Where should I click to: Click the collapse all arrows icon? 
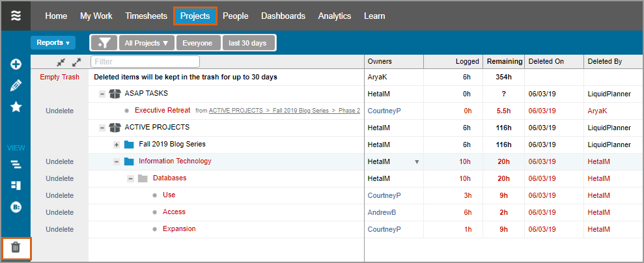pos(61,62)
